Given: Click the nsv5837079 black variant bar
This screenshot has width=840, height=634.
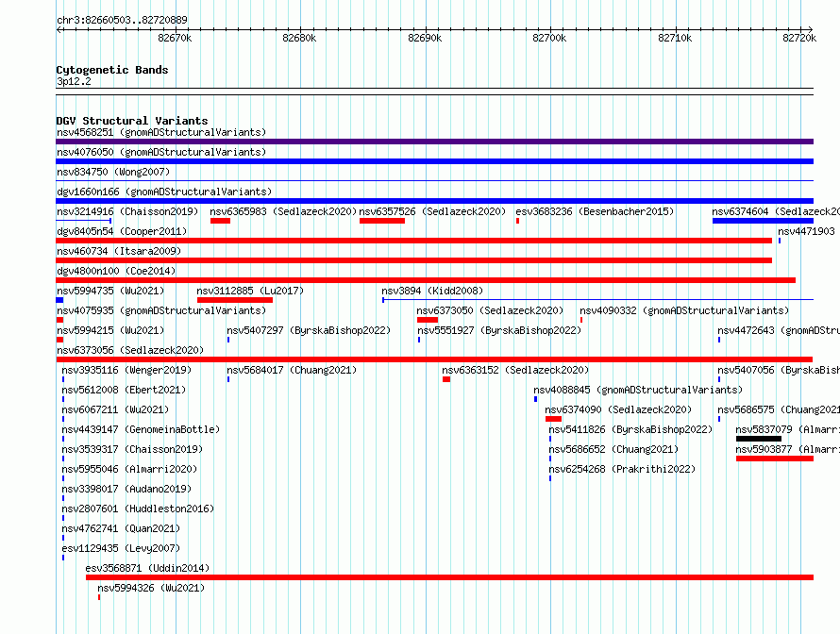Looking at the screenshot, I should click(759, 439).
